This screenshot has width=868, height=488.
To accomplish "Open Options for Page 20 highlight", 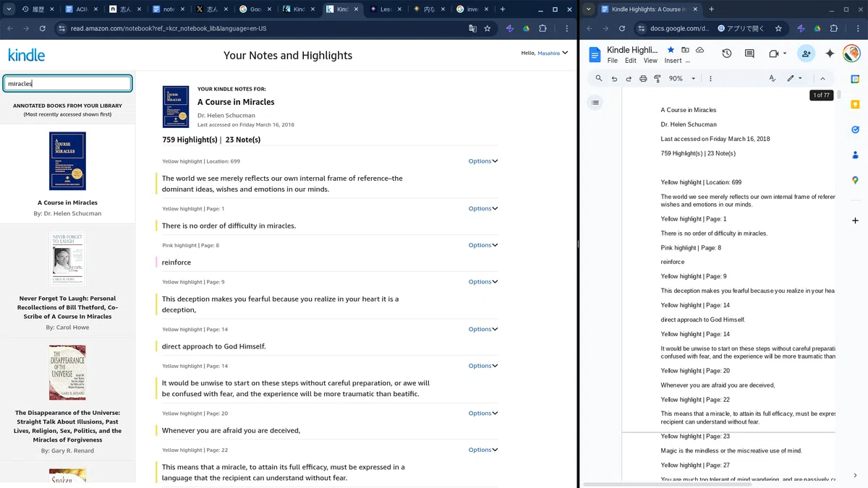I will [x=483, y=414].
